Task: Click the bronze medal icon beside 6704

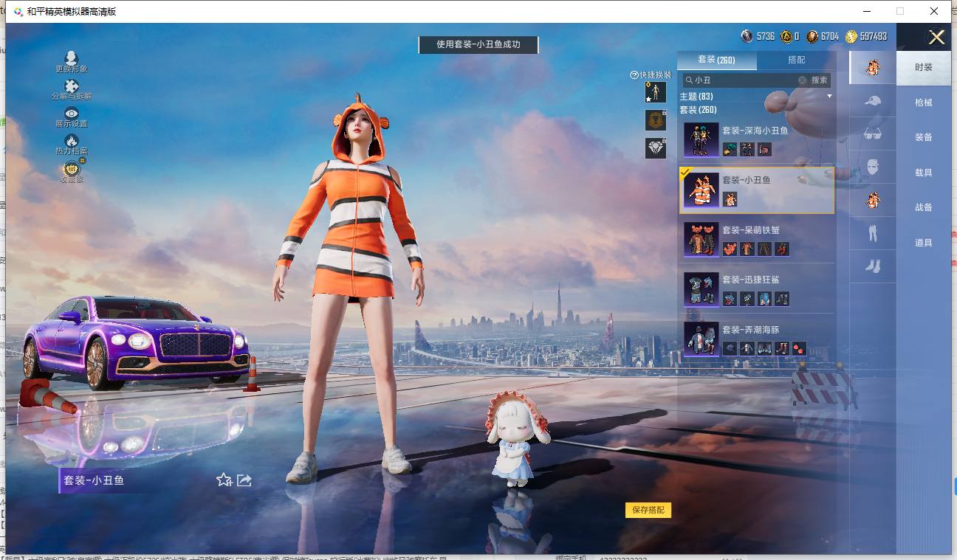Action: [812, 36]
